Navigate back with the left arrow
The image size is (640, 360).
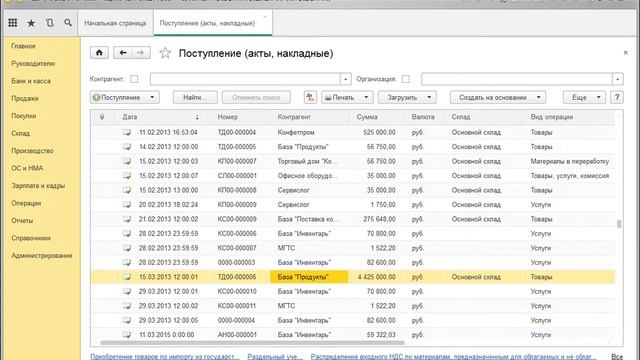point(123,53)
